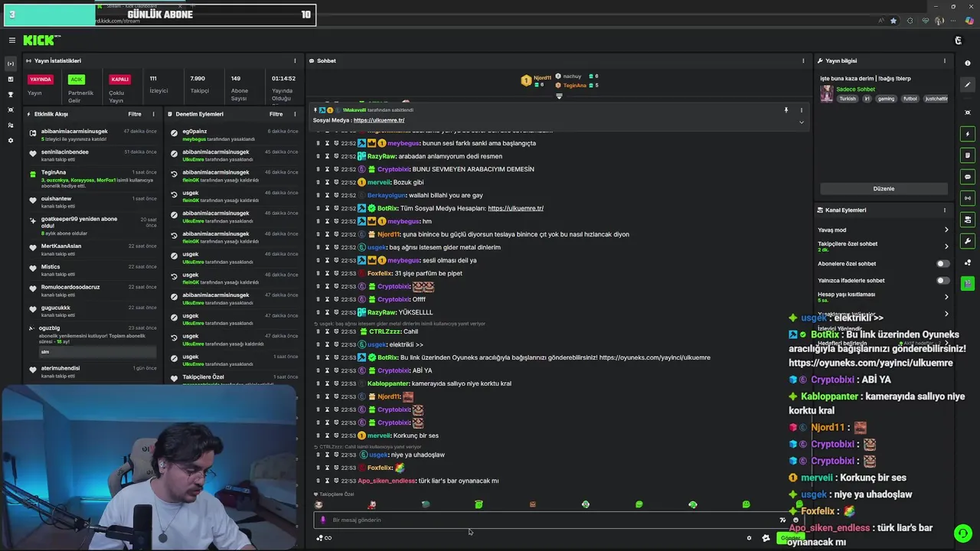Click the Düzenle button

884,188
